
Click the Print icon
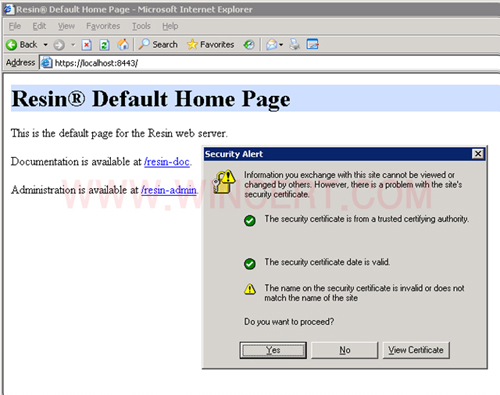(295, 44)
